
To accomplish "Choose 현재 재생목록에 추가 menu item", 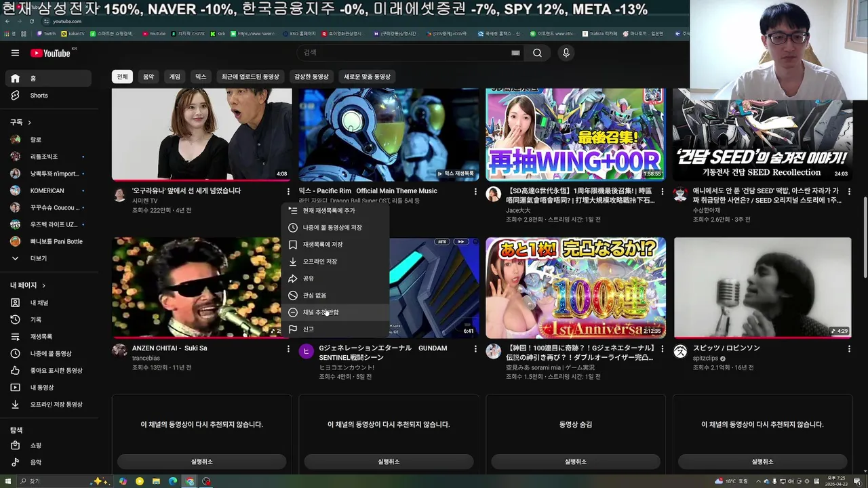I will (336, 211).
